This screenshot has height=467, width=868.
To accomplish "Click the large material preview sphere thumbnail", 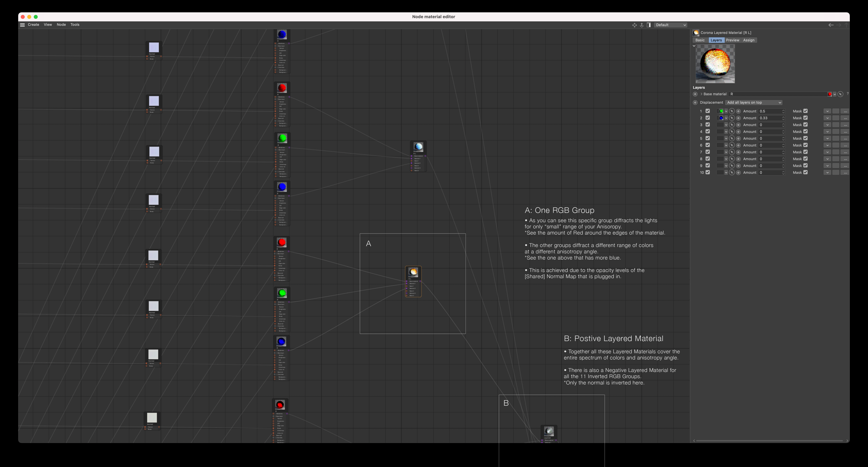I will coord(715,64).
